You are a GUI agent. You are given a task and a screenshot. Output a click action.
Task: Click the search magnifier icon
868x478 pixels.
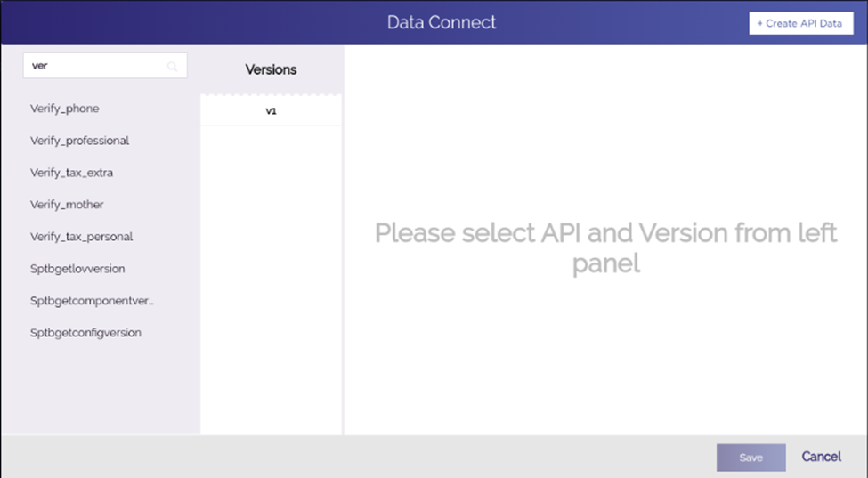(x=172, y=67)
